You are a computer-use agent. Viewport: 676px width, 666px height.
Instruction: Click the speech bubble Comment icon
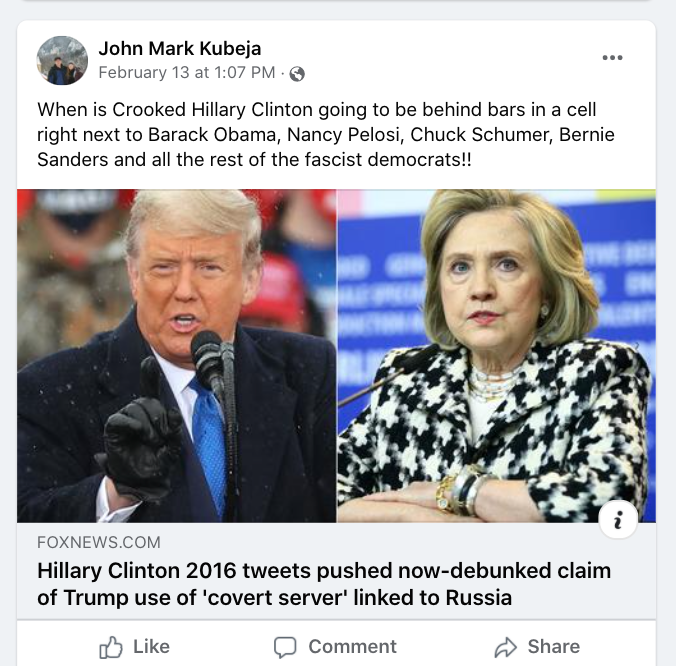tap(285, 647)
